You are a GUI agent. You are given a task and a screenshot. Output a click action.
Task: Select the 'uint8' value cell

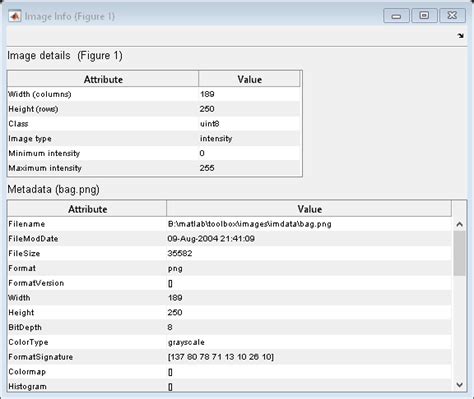click(x=249, y=124)
